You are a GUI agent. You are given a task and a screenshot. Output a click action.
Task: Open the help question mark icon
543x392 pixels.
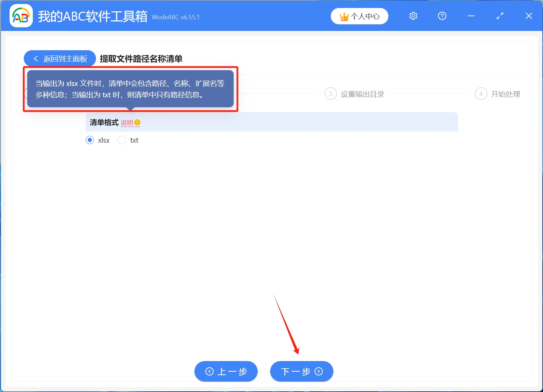tap(442, 16)
